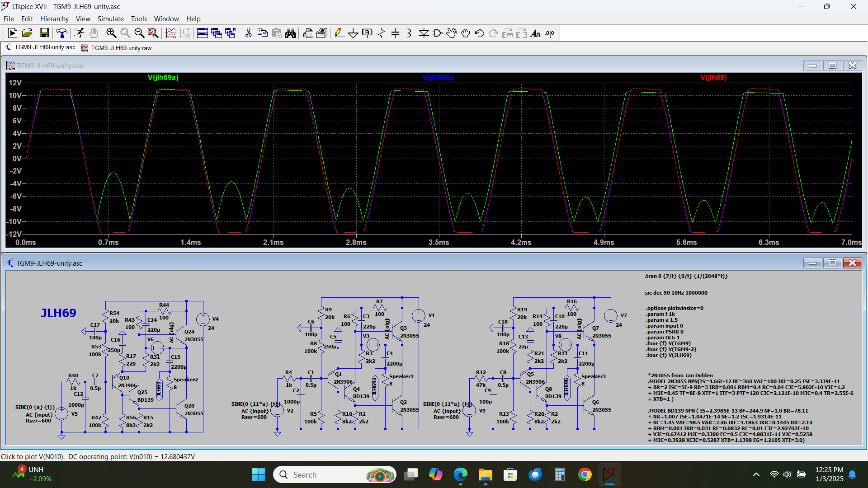Screen dimensions: 868x488
Task: Zoom to full extents using the crossed magnifier
Action: [153, 33]
